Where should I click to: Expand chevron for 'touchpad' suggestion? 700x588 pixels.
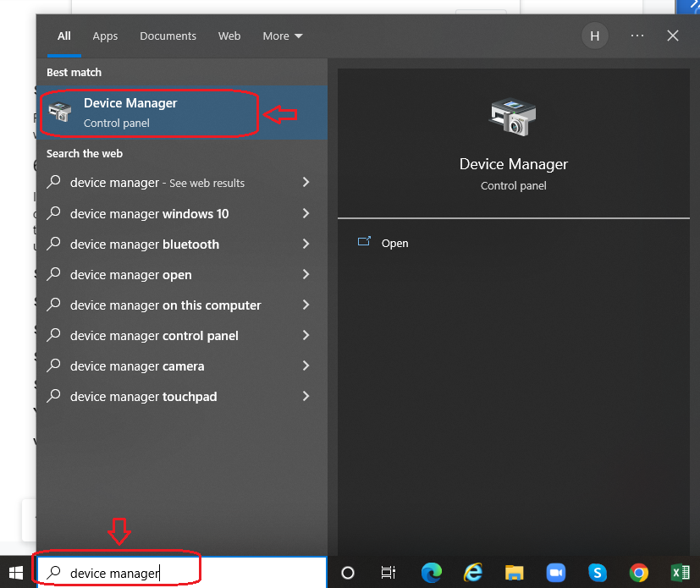click(306, 396)
